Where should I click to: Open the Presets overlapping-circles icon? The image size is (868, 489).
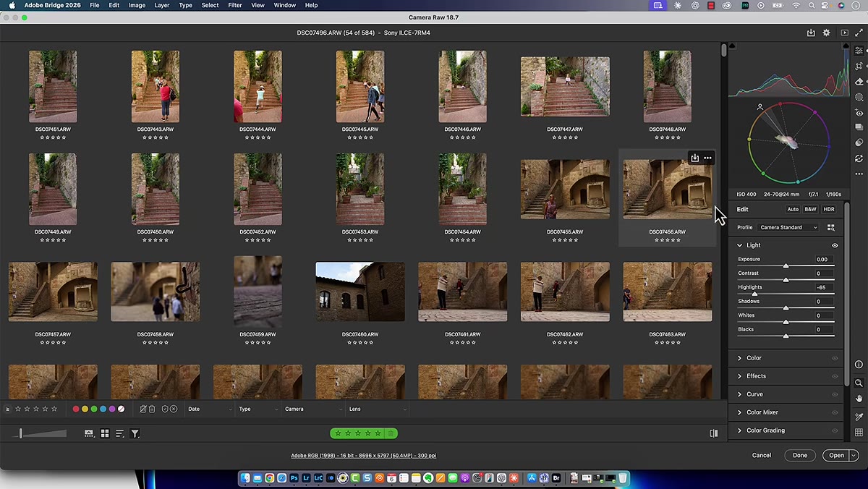859,143
